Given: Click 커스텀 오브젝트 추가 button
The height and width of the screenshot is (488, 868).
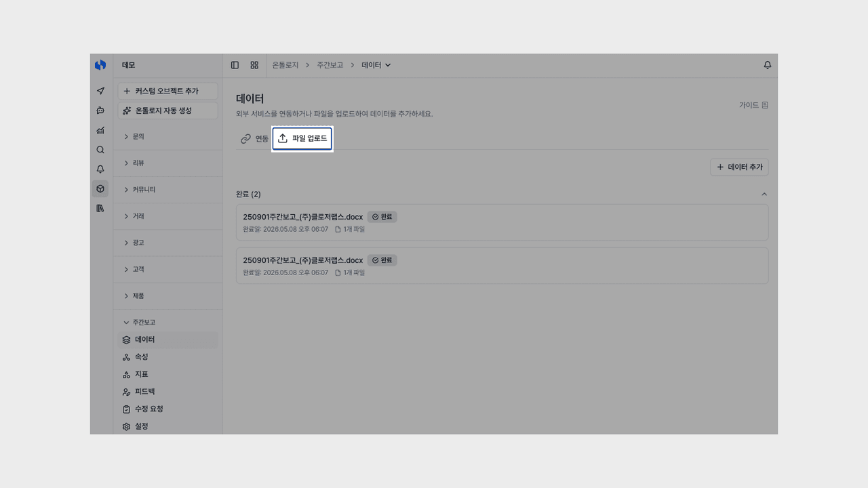Looking at the screenshot, I should pyautogui.click(x=167, y=91).
